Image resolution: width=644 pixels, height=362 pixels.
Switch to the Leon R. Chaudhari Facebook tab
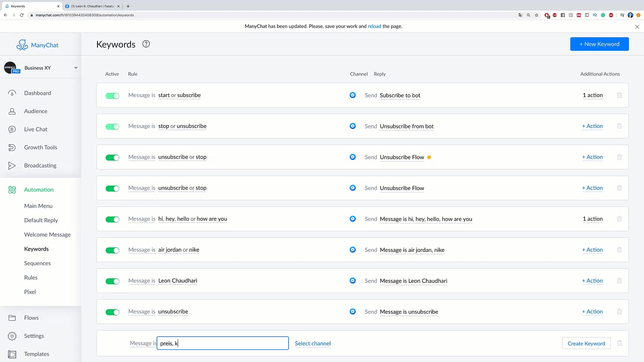tap(92, 6)
